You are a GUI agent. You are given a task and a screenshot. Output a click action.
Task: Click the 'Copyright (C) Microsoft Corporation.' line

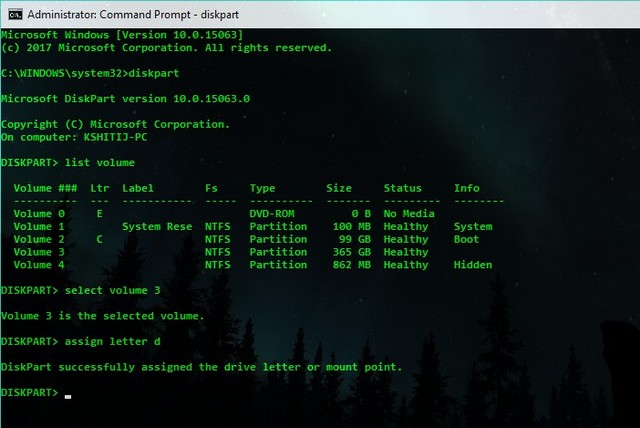[115, 124]
